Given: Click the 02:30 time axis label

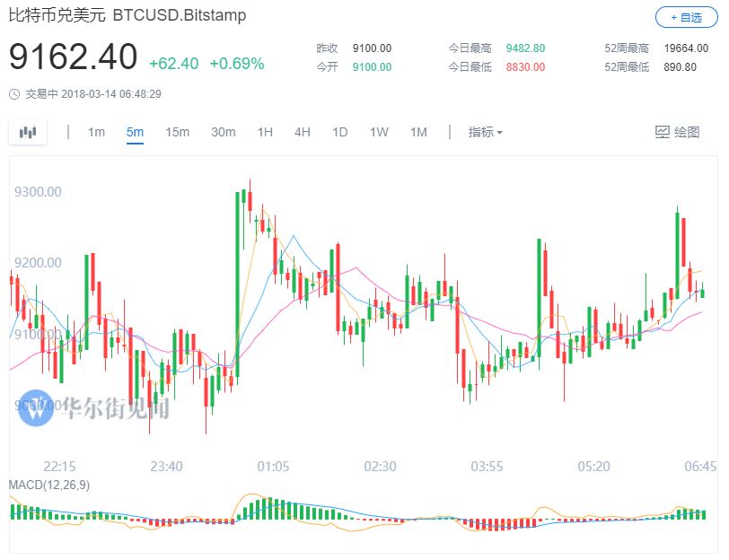Looking at the screenshot, I should (x=381, y=466).
